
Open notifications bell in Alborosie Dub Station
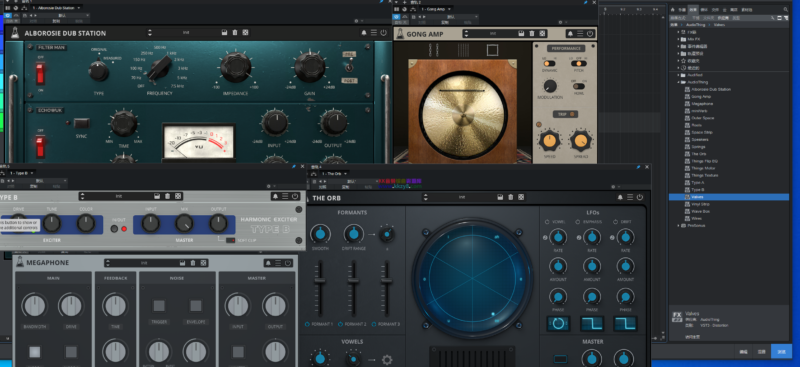tap(364, 33)
